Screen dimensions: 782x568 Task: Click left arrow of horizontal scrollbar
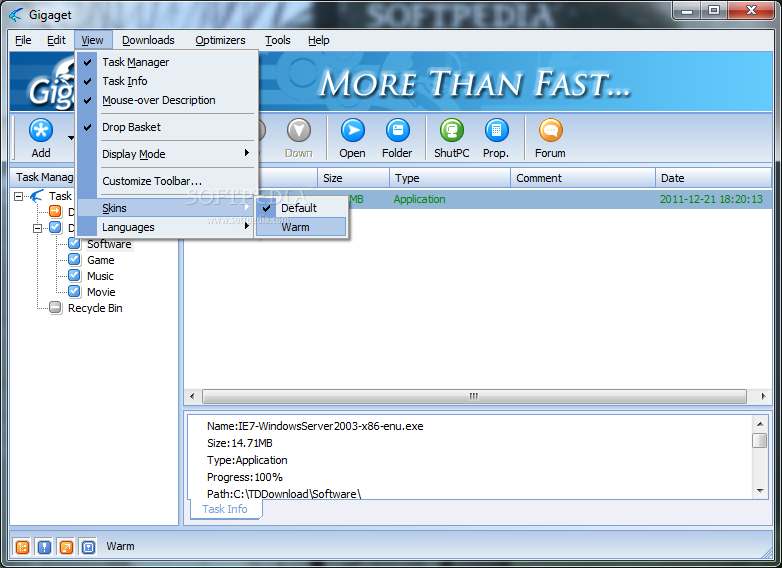coord(192,396)
